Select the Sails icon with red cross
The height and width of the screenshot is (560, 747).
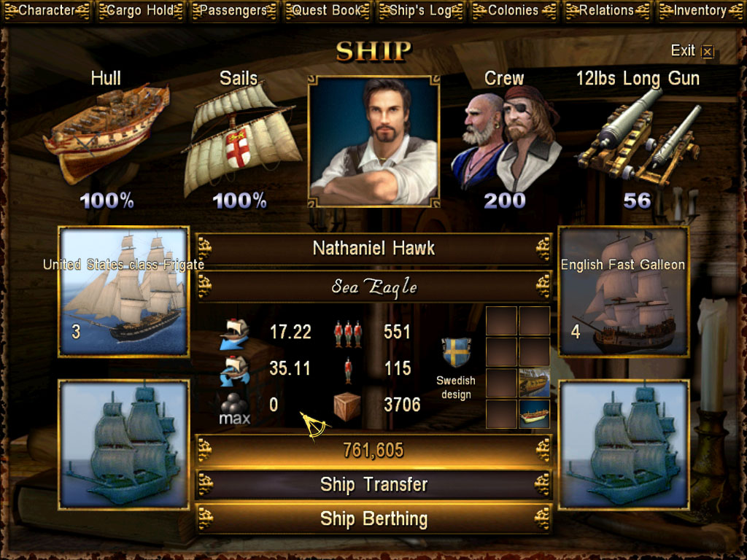point(241,139)
